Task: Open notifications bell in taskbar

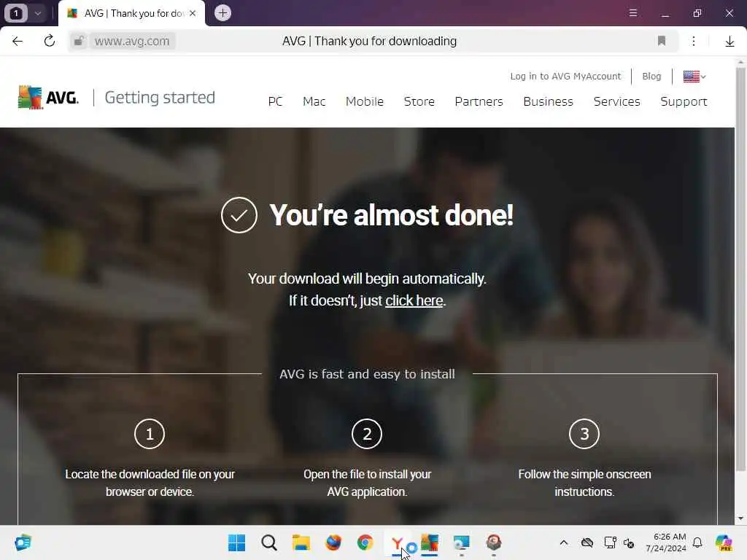Action: pyautogui.click(x=697, y=542)
